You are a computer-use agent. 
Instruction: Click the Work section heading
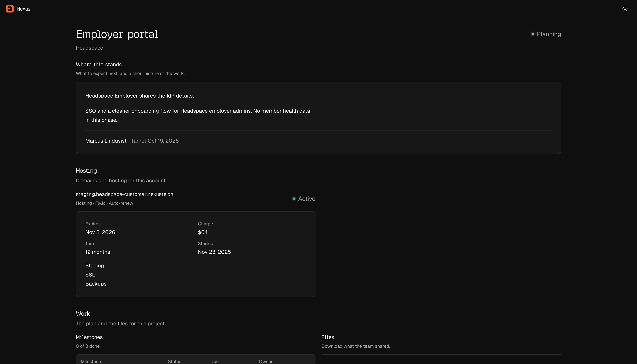83,313
